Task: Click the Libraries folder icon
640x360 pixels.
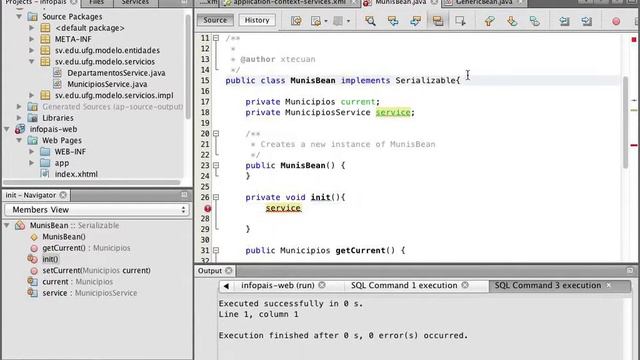Action: click(32, 118)
